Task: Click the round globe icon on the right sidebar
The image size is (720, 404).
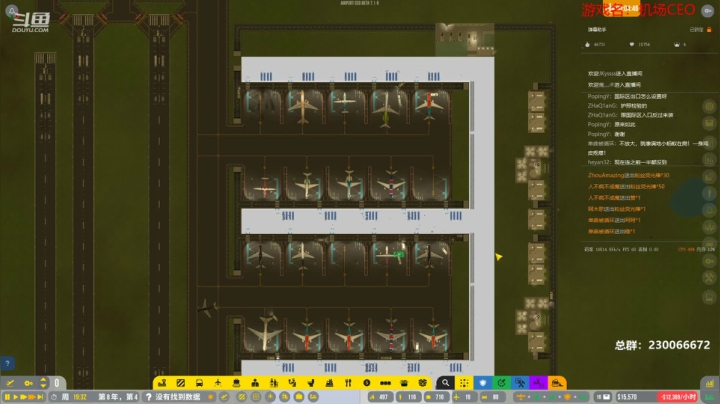Action: (x=709, y=107)
